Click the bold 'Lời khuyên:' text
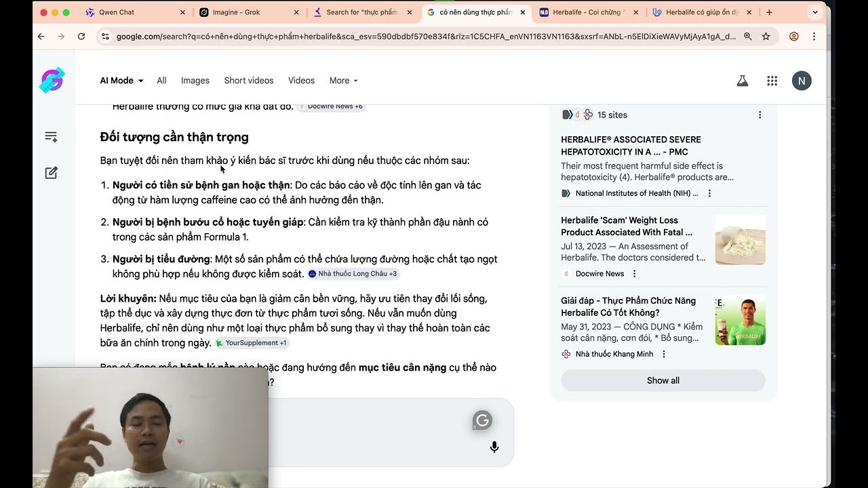This screenshot has height=488, width=868. click(x=128, y=298)
